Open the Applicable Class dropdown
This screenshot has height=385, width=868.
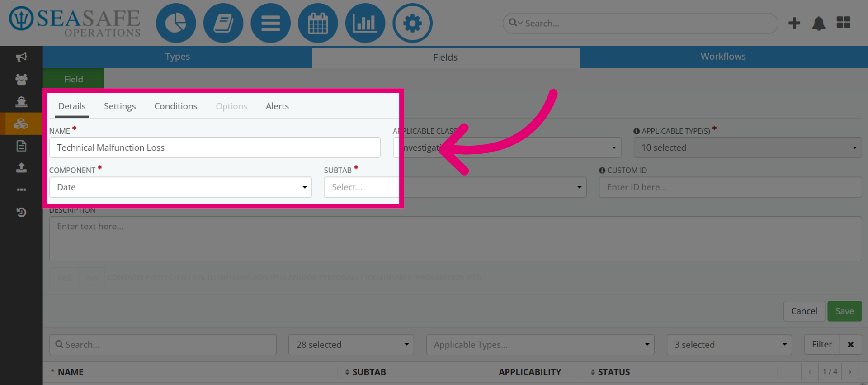(507, 148)
